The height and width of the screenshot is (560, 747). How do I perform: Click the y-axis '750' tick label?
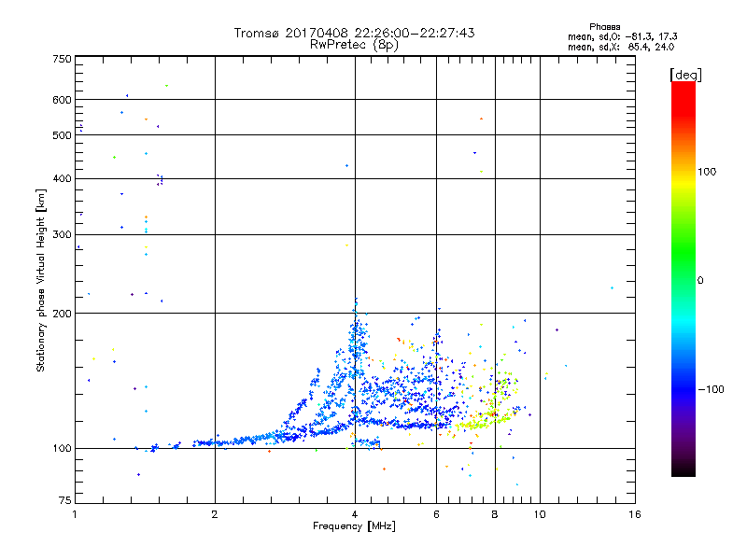pos(62,59)
